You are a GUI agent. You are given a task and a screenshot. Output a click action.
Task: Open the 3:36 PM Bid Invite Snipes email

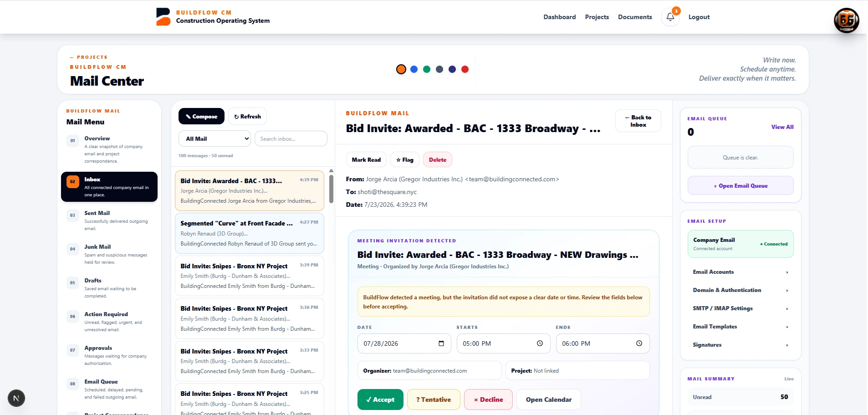[250, 318]
